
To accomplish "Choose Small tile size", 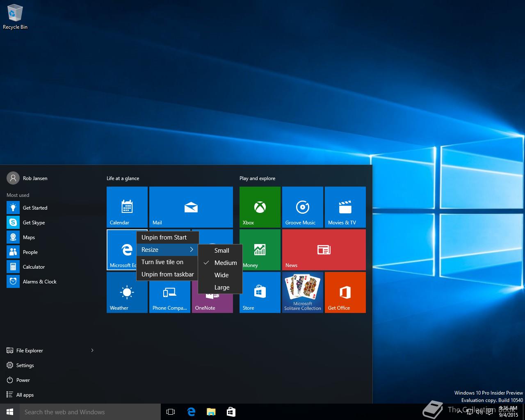I will (x=220, y=251).
